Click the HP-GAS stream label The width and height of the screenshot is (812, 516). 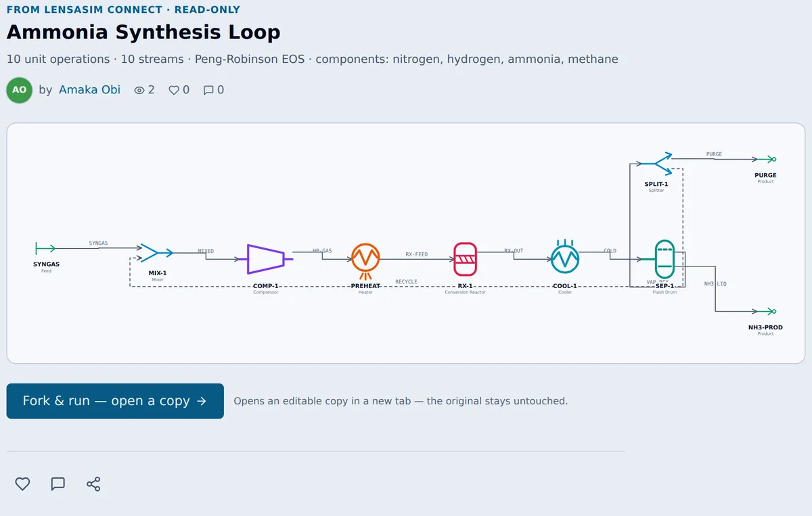point(322,251)
